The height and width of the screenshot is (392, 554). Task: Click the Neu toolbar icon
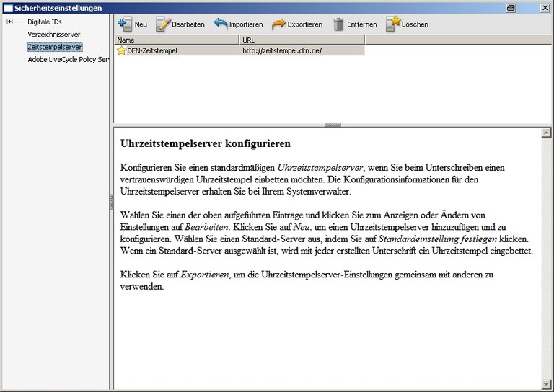[124, 24]
